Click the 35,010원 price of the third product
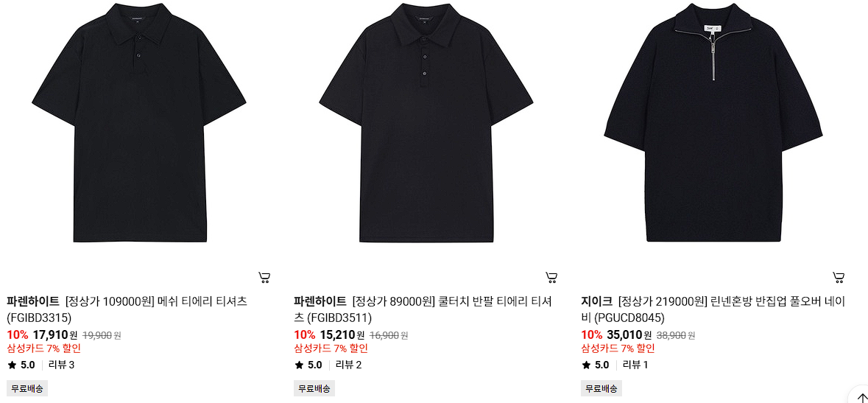 [629, 334]
